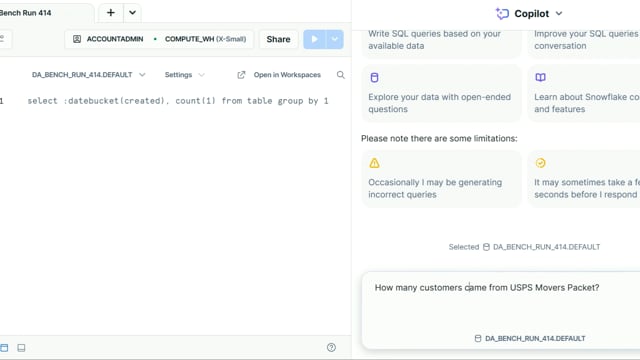Choose the Learn about Snowflake card
The image size is (640, 360).
click(x=584, y=93)
